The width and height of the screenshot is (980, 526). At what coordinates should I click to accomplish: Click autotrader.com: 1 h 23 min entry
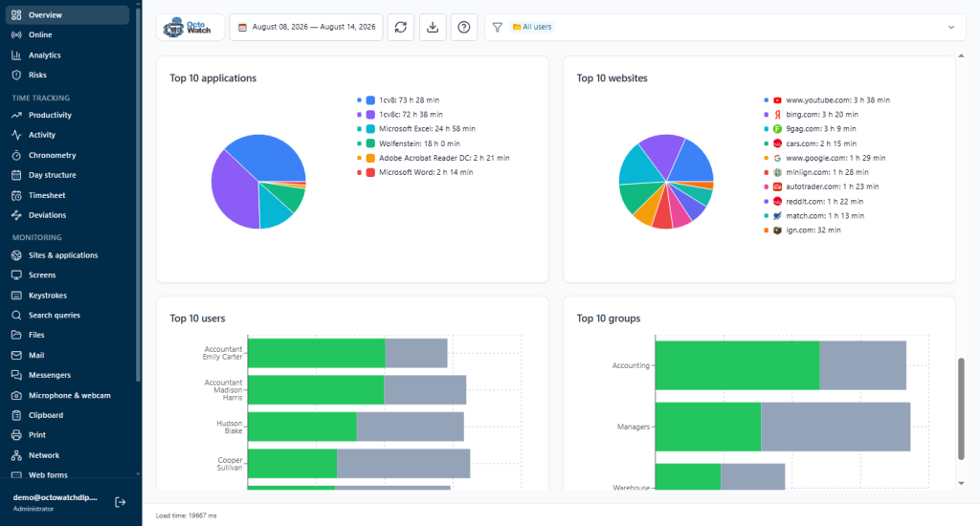(x=821, y=186)
